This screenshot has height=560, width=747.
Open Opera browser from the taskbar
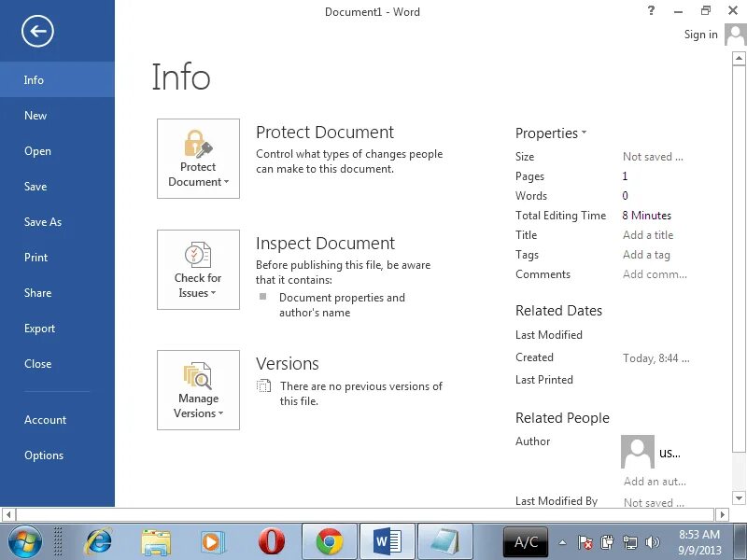click(x=272, y=541)
